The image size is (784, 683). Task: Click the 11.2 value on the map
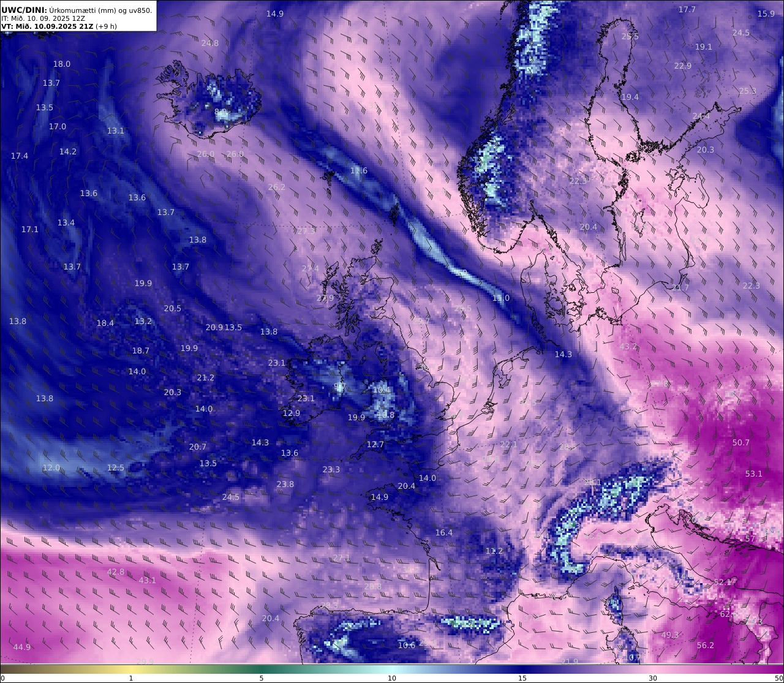coord(494,551)
